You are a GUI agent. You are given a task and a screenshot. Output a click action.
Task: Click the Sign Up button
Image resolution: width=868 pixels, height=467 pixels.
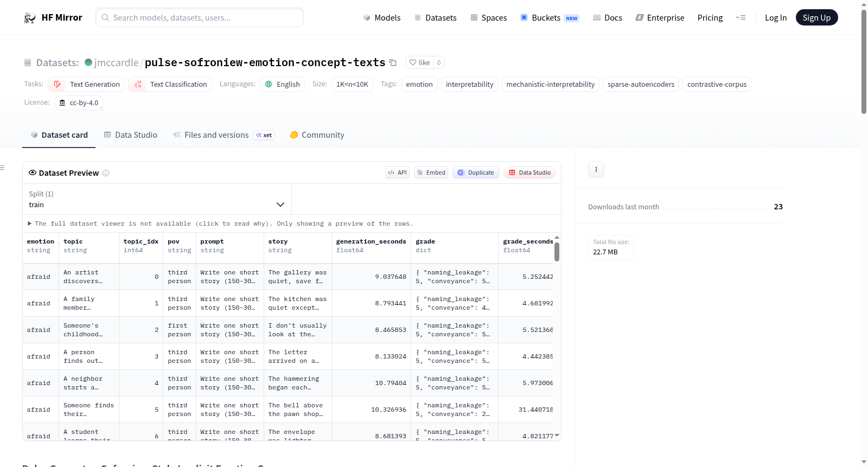pyautogui.click(x=816, y=17)
